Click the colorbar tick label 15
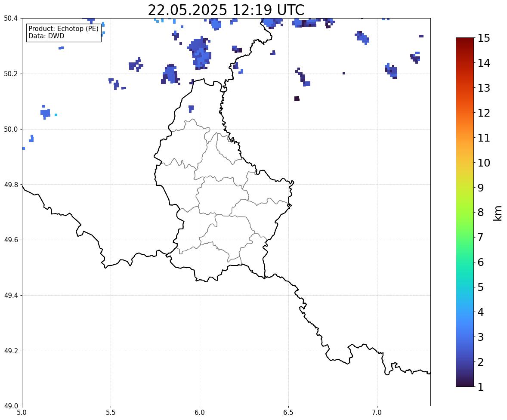Screen dimensions: 507x420 484,38
